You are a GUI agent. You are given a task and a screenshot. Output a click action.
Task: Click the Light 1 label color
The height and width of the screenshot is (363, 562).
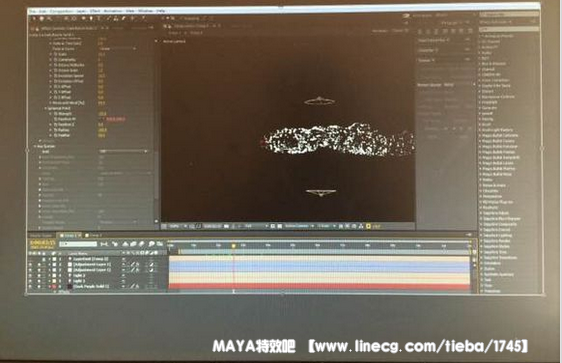54,281
